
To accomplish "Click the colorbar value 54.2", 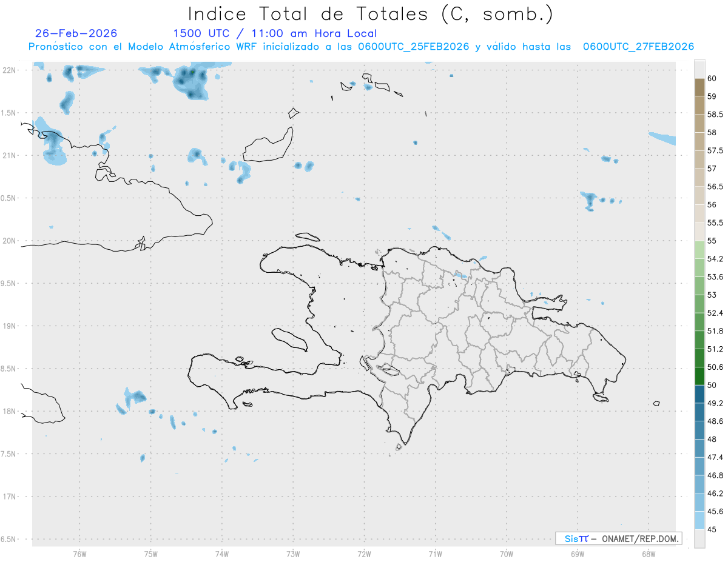I will click(715, 259).
